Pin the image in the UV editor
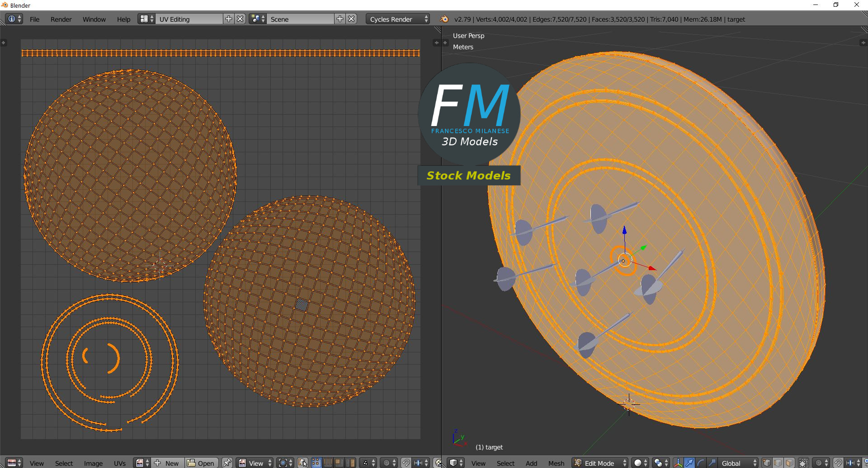The width and height of the screenshot is (868, 468). [227, 463]
